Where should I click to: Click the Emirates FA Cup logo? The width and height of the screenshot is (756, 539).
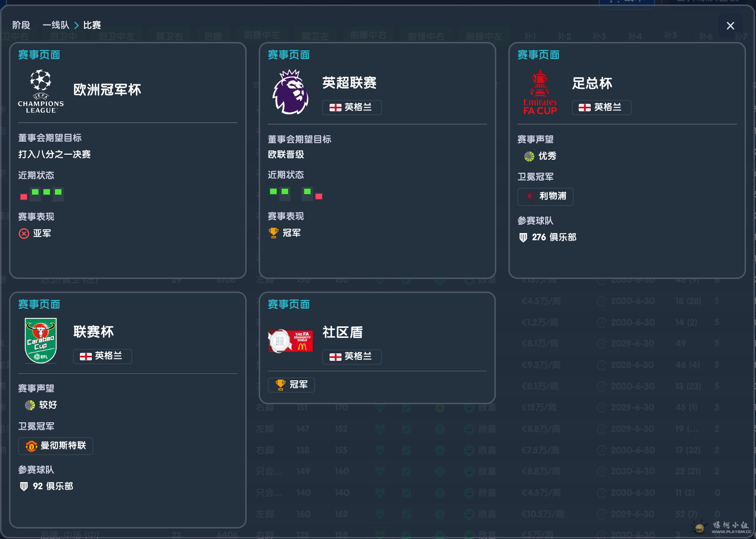click(x=540, y=92)
